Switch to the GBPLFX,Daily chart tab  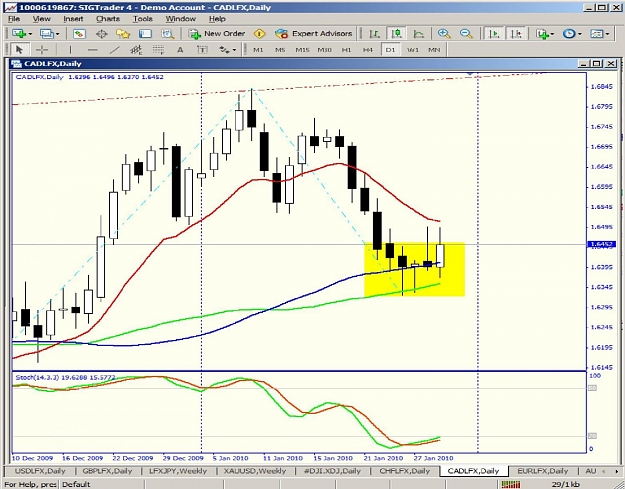(107, 471)
